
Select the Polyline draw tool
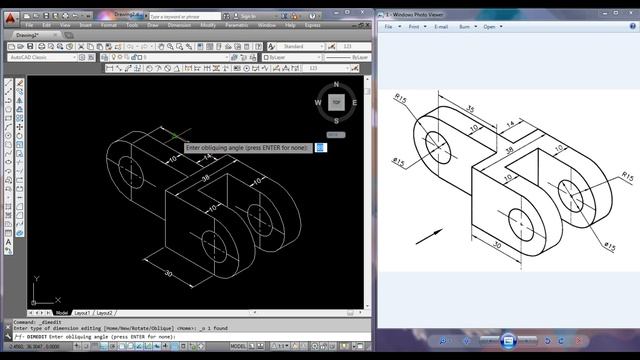8,92
